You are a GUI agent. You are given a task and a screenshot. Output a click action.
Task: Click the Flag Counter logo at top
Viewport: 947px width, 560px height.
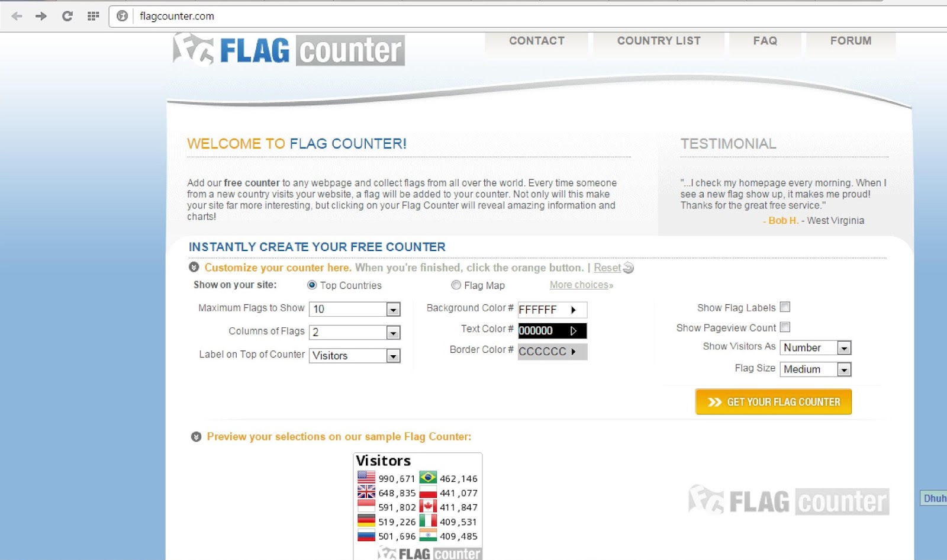coord(289,50)
